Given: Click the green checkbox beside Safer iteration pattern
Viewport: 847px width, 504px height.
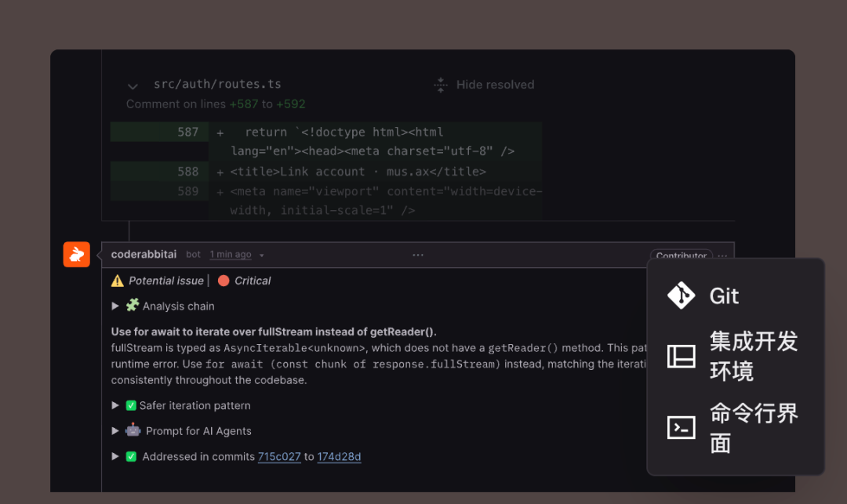Looking at the screenshot, I should coord(131,405).
